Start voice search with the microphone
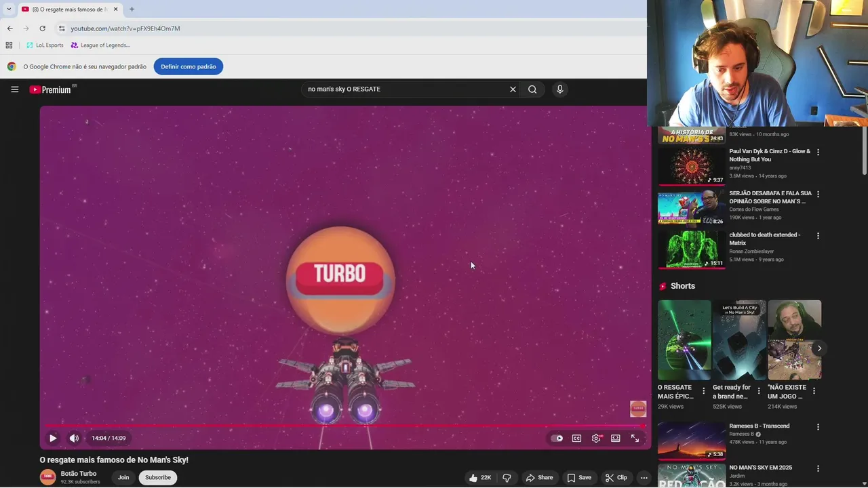Viewport: 868px width, 488px height. click(x=559, y=89)
